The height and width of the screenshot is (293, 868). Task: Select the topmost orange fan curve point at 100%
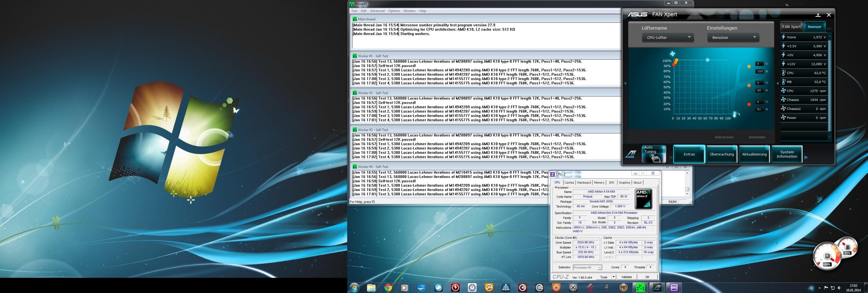tap(676, 60)
